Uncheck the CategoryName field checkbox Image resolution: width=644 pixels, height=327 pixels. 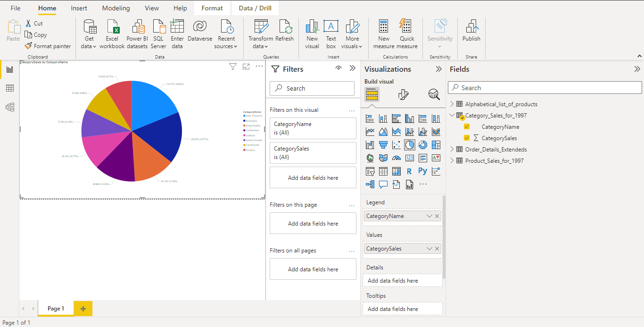(467, 127)
